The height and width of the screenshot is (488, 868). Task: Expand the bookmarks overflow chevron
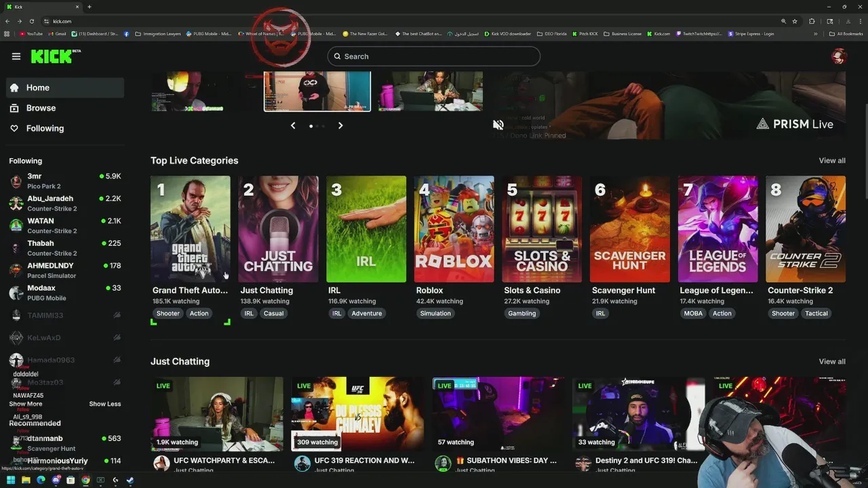click(816, 34)
